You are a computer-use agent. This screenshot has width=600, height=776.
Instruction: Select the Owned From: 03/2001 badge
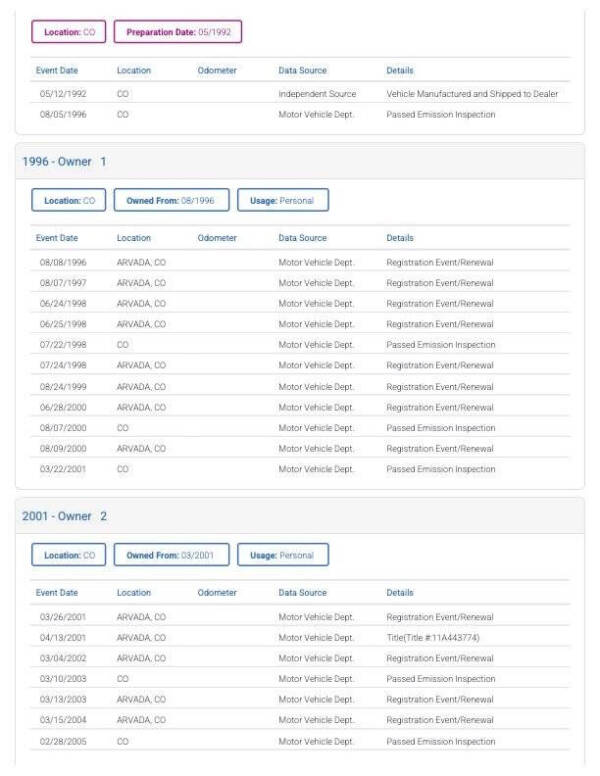point(170,554)
